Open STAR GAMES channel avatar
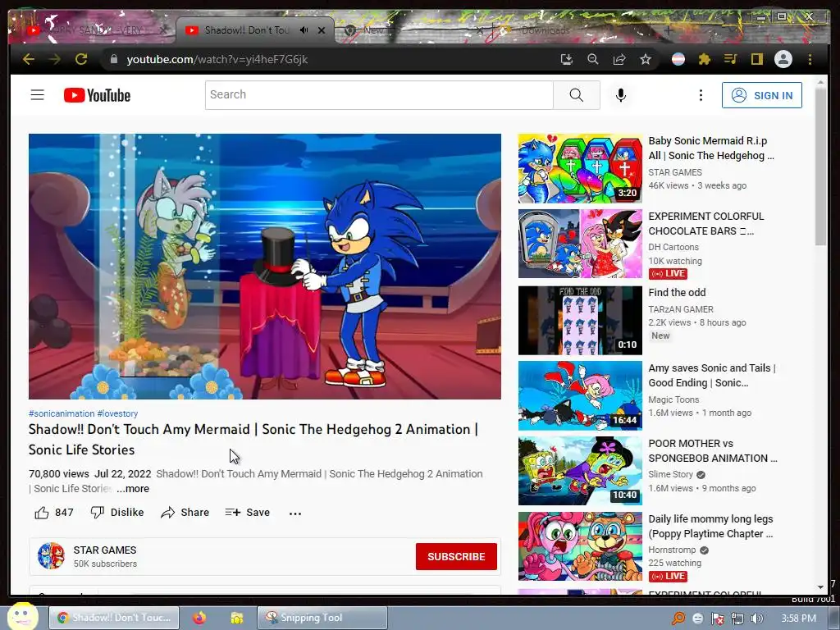The width and height of the screenshot is (840, 630). pos(51,556)
